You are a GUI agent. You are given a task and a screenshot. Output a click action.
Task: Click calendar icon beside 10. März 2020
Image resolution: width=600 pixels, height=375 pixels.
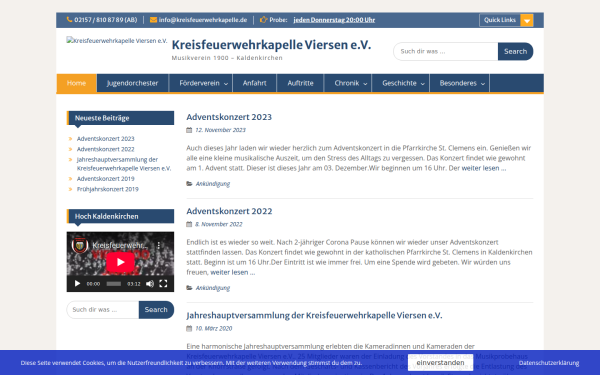coord(189,328)
